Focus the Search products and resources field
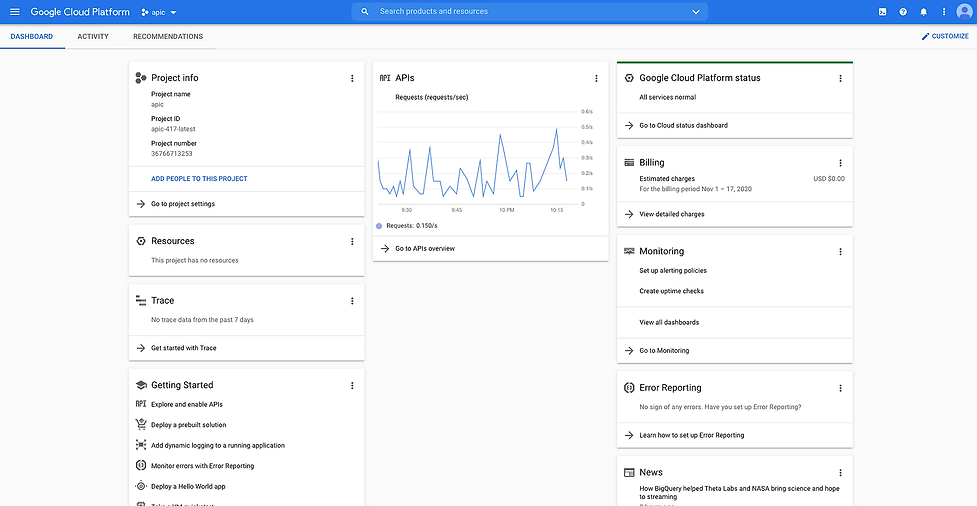Screen dimensions: 977x506 click(x=530, y=12)
